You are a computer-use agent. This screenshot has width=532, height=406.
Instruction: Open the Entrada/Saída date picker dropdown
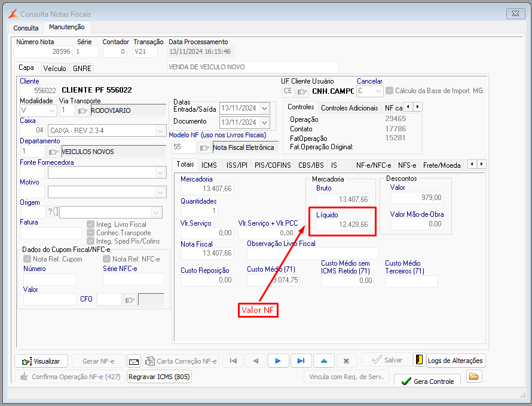(x=265, y=108)
